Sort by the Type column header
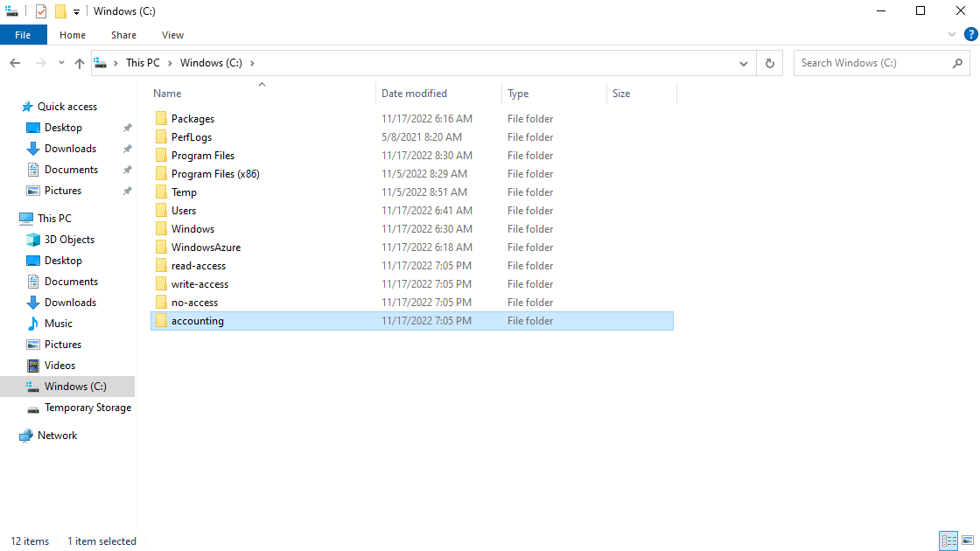Image resolution: width=980 pixels, height=551 pixels. point(517,93)
